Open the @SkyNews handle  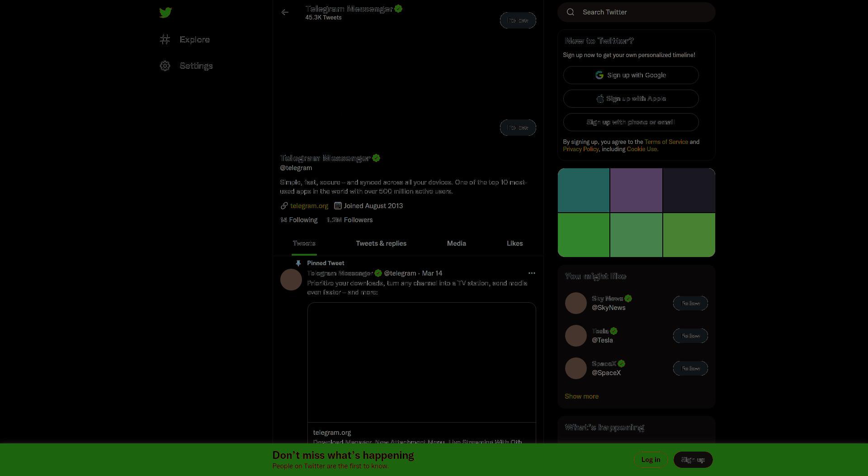tap(609, 308)
